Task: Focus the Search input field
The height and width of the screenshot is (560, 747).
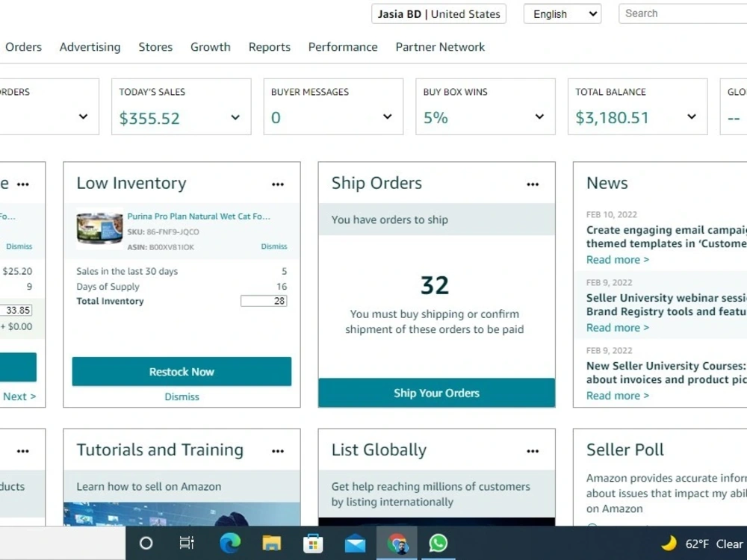Action: pyautogui.click(x=684, y=13)
